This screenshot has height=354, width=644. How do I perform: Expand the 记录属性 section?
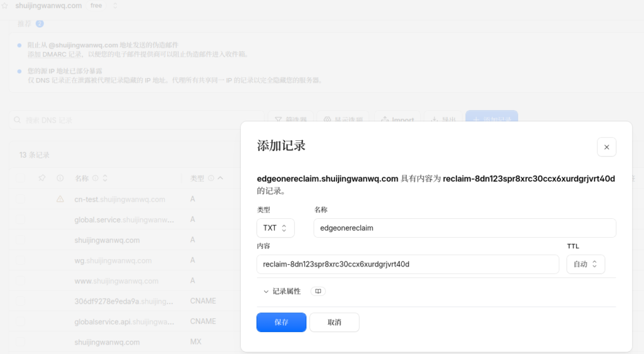[282, 291]
